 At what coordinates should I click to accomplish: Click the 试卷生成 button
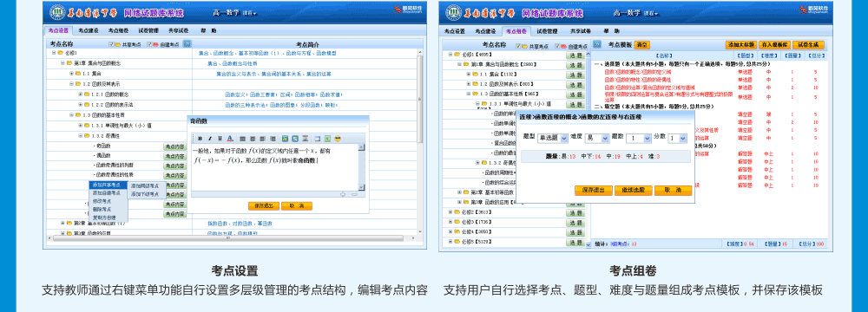tap(809, 45)
